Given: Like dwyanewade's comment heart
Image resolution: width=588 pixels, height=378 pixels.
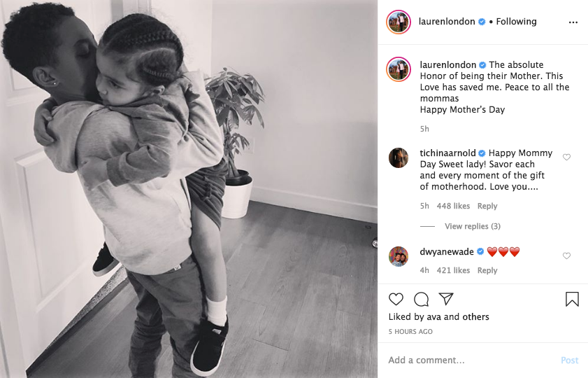Looking at the screenshot, I should [566, 255].
